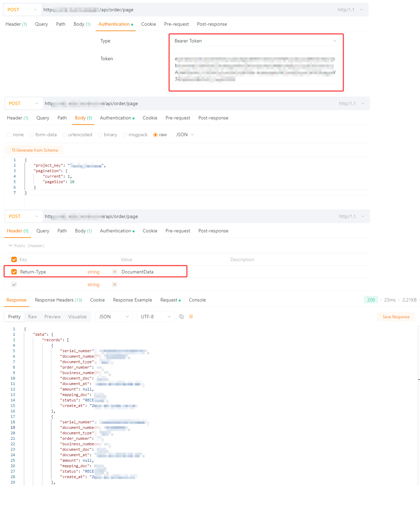Click the 200 status code badge

pos(371,300)
